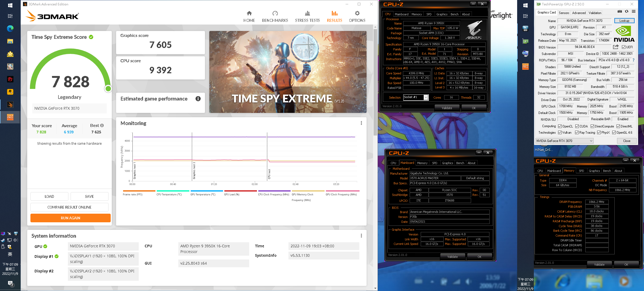The width and height of the screenshot is (644, 291).
Task: Click the Best score info icon
Action: [102, 125]
